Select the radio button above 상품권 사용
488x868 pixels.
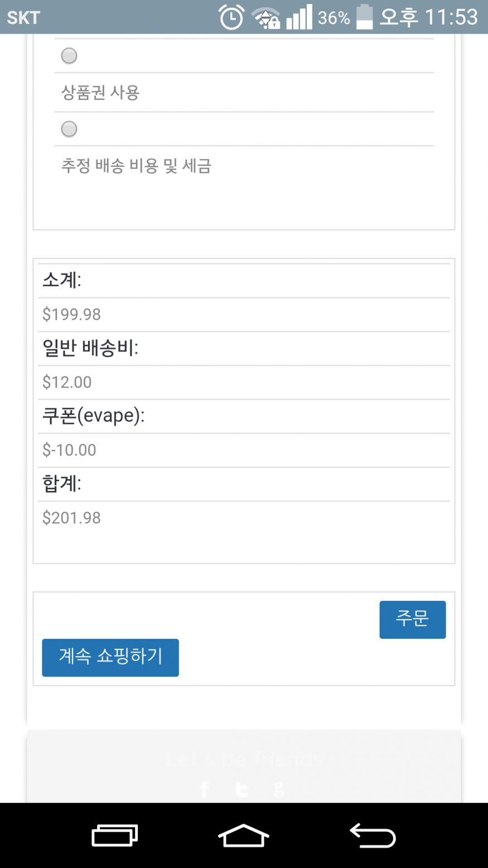[x=69, y=56]
